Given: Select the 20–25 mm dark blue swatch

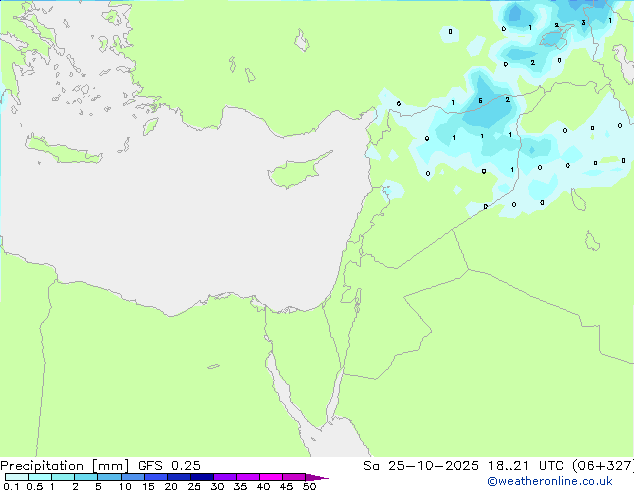Looking at the screenshot, I should pyautogui.click(x=178, y=477).
